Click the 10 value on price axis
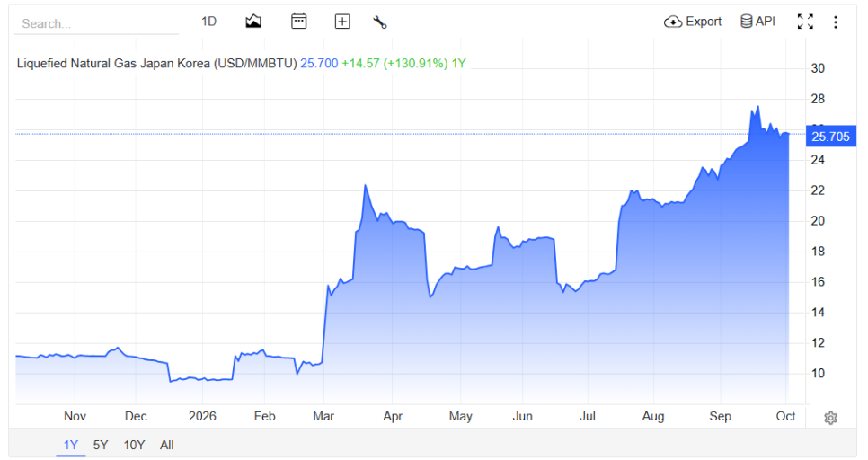The height and width of the screenshot is (460, 868). click(x=818, y=373)
